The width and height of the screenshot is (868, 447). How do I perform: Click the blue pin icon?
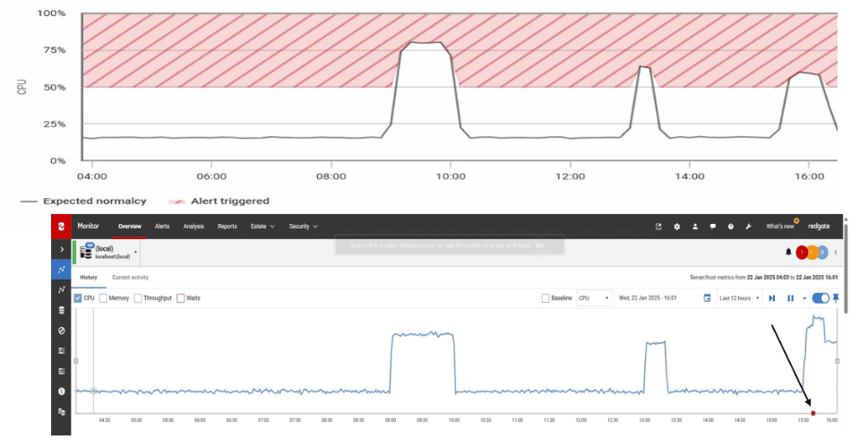pos(836,298)
